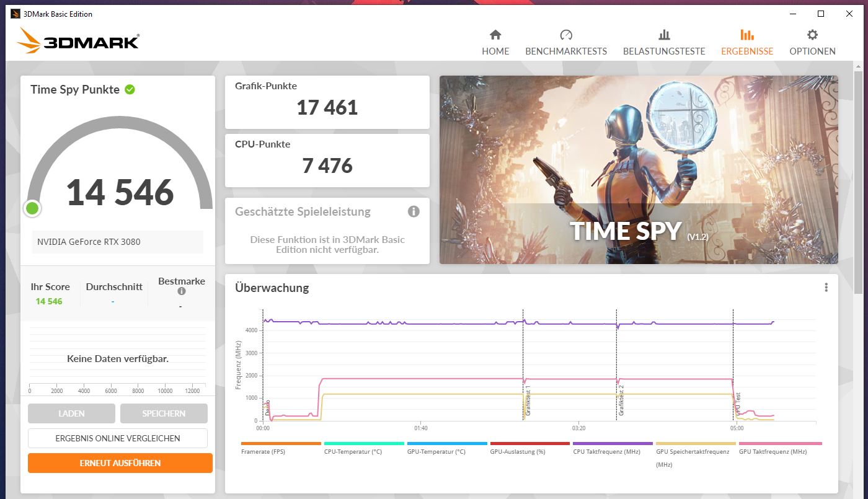Click Time Spy Punkte heading
This screenshot has width=868, height=499.
[x=75, y=89]
